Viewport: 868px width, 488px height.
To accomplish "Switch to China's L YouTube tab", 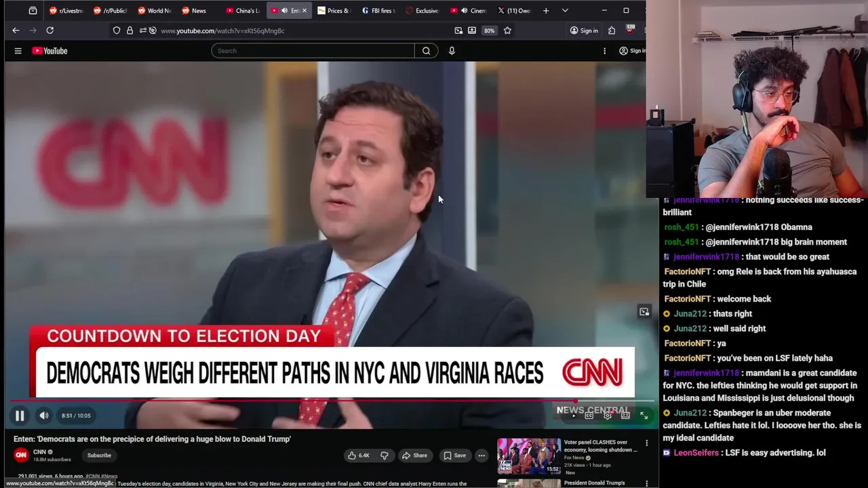I will 243,11.
